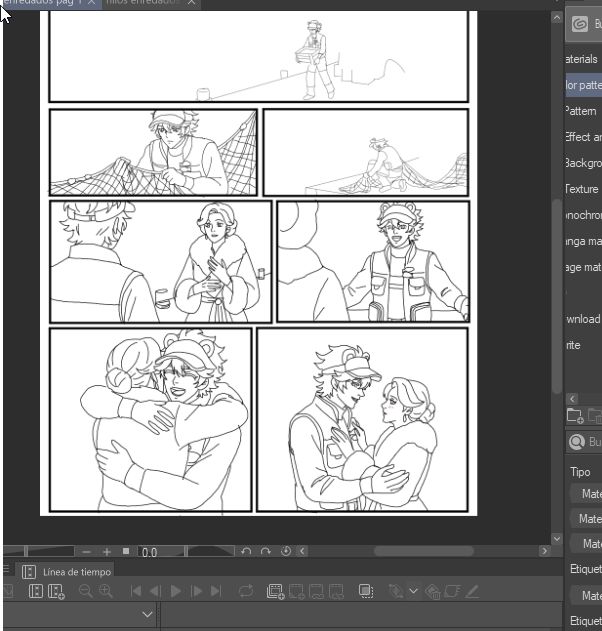602x631 pixels.
Task: Expand the timeline selection dropdown chevron
Action: 147,615
